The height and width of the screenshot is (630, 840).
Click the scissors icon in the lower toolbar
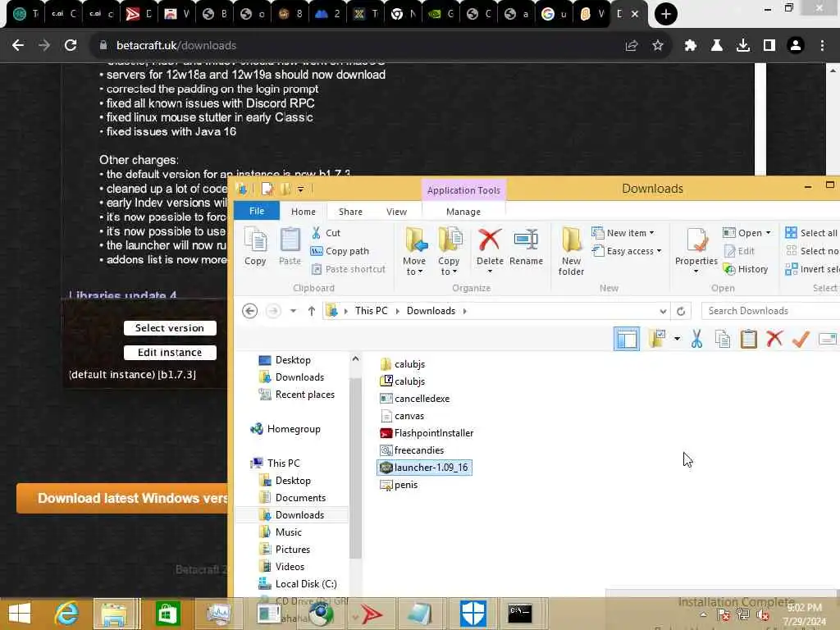pos(696,339)
